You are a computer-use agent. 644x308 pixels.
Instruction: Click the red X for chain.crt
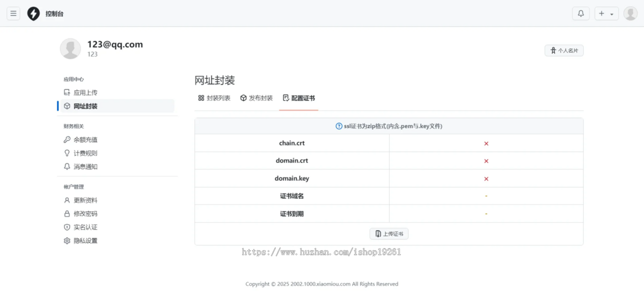click(x=486, y=144)
